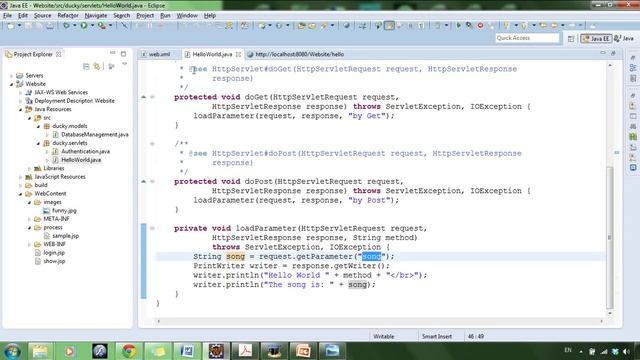
Task: Close the Project Explorer view
Action: point(59,54)
